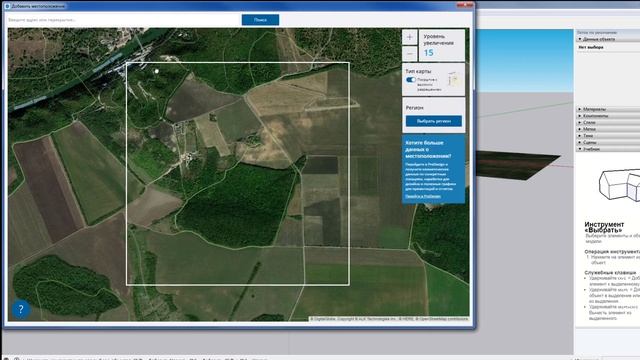Click the blue Поиск search button
This screenshot has width=640, height=360.
pyautogui.click(x=260, y=20)
